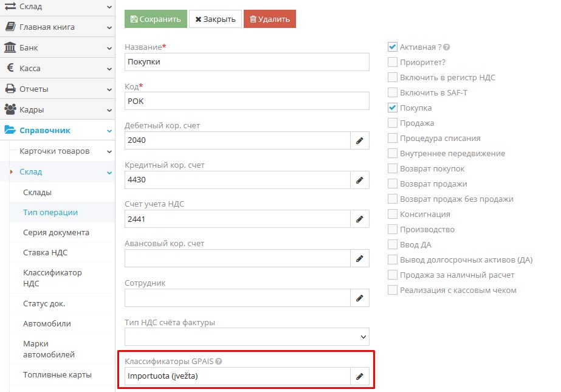Click pencil icon beside Кредитный кор. счет
This screenshot has height=392, width=561.
359,180
